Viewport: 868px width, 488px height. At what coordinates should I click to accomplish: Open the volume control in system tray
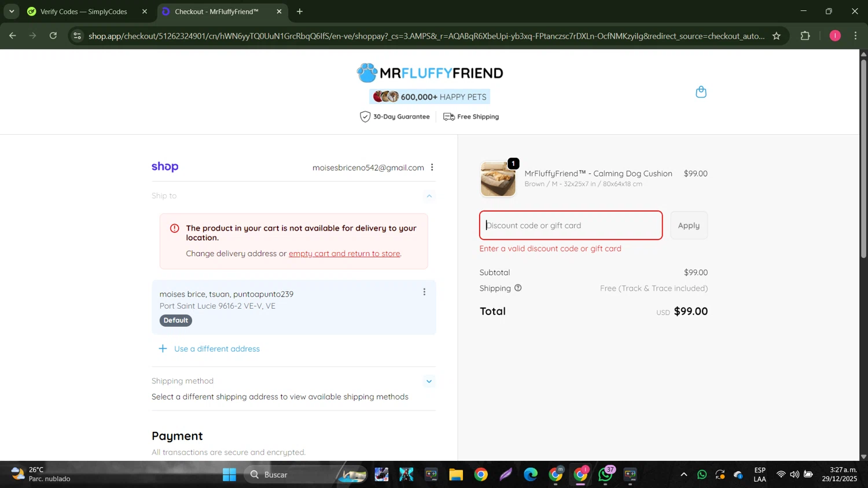[x=795, y=475]
